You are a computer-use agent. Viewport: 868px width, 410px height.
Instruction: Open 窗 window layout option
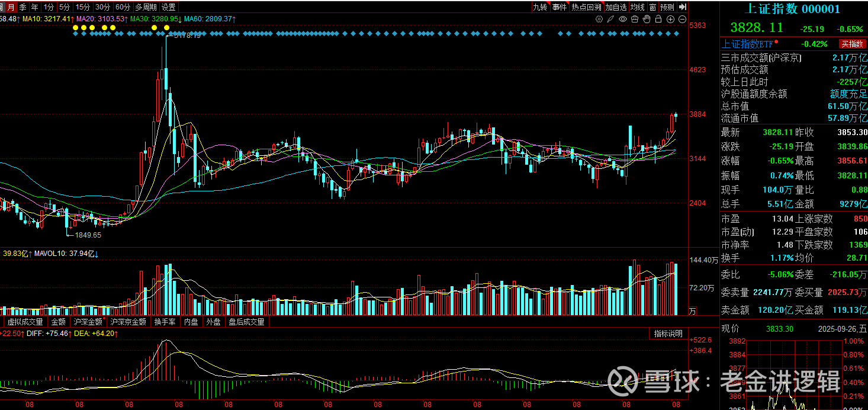652,7
